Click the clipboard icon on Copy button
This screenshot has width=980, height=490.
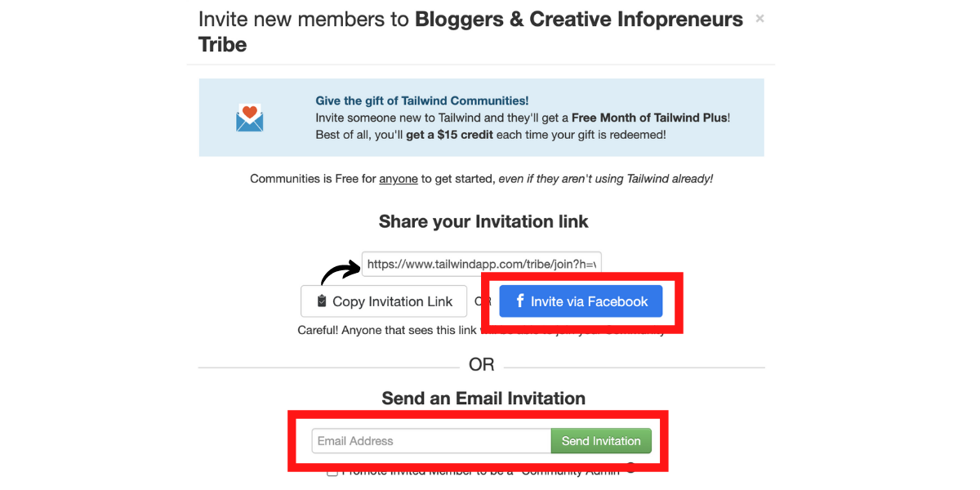[x=322, y=301]
